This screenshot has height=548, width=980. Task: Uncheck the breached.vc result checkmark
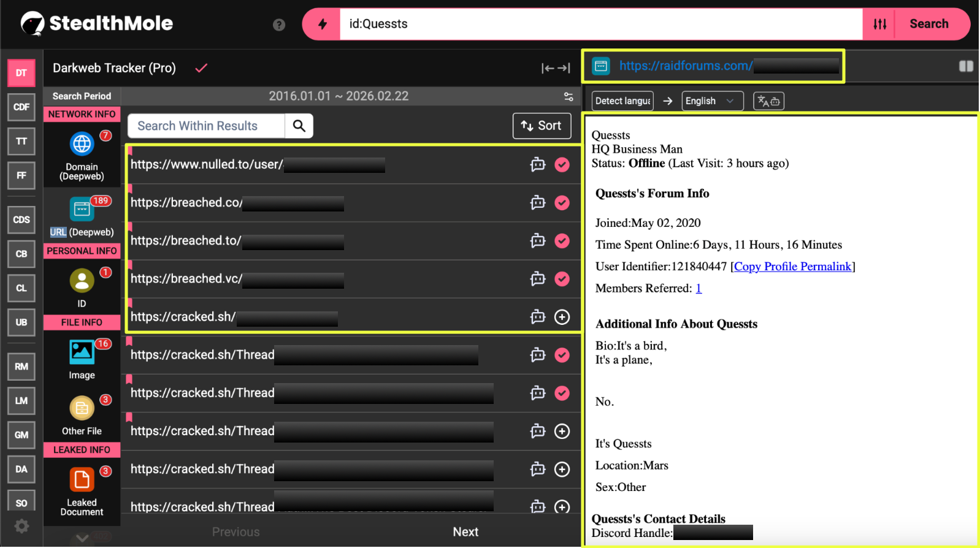point(562,279)
